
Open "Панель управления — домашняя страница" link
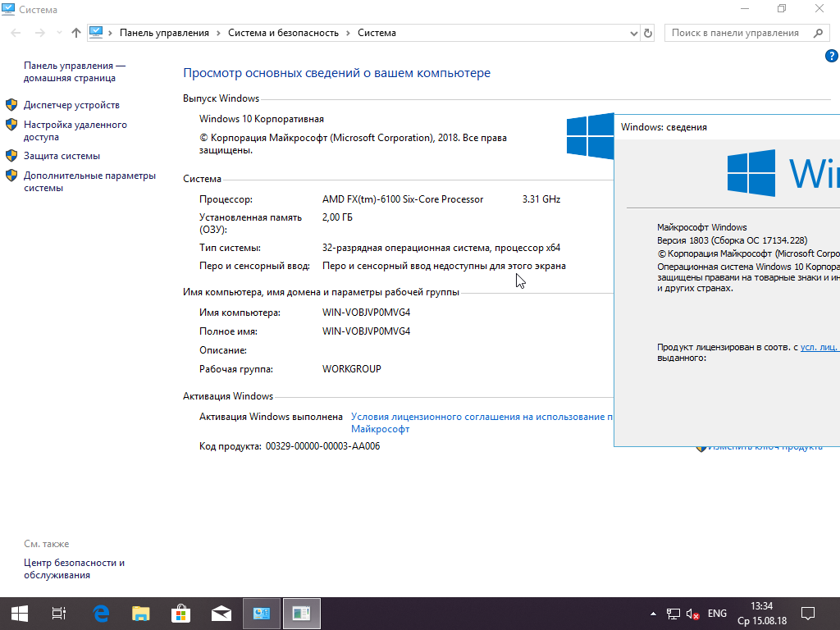pyautogui.click(x=74, y=72)
